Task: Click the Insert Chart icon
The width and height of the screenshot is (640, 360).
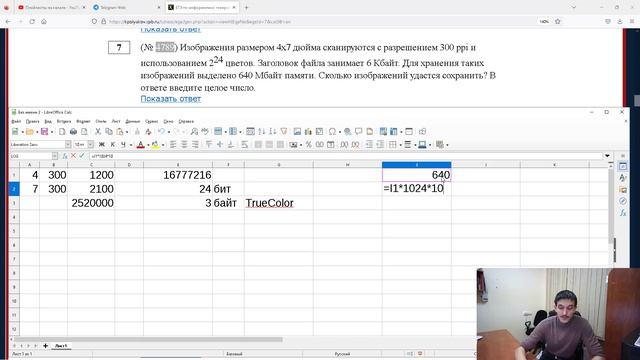Action: coord(308,131)
